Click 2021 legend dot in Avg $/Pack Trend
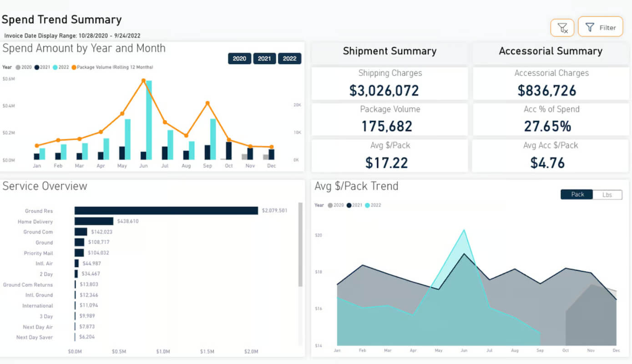This screenshot has height=364, width=632. pos(349,205)
